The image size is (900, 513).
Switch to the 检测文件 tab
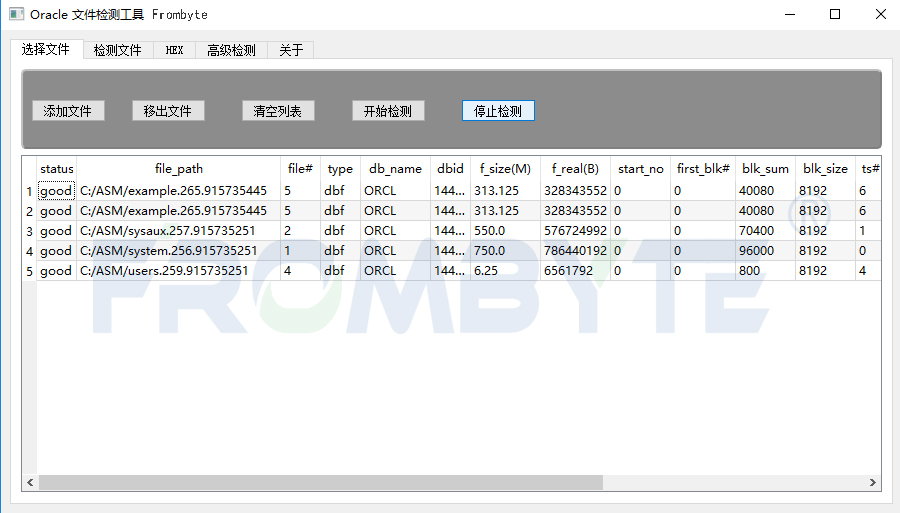pyautogui.click(x=118, y=50)
